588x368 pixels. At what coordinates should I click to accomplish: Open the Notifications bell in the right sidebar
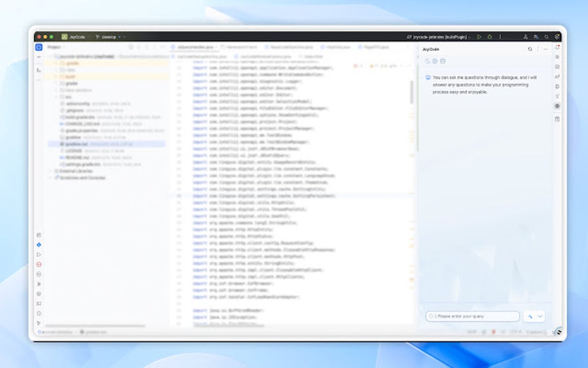point(557,48)
